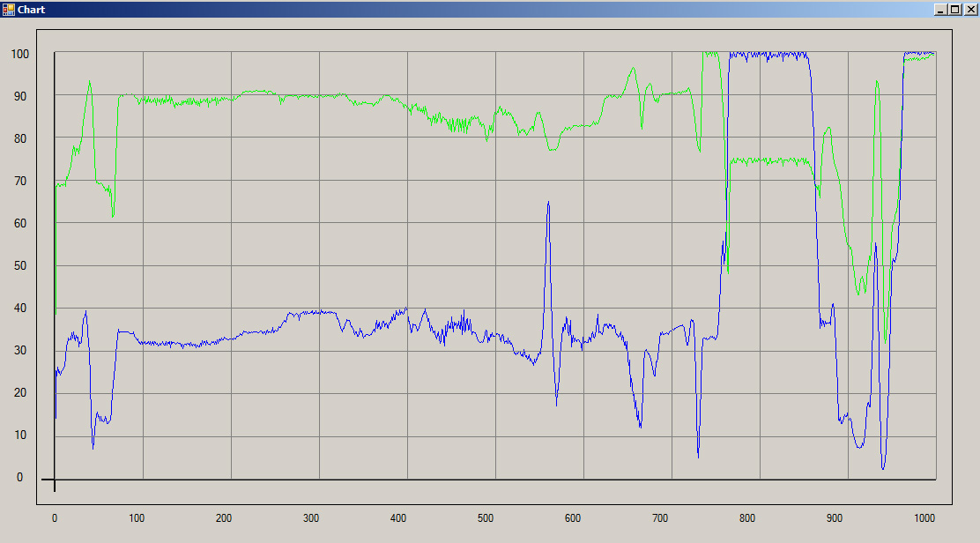The width and height of the screenshot is (980, 543).
Task: Select the y-axis label 50
Action: coord(20,265)
